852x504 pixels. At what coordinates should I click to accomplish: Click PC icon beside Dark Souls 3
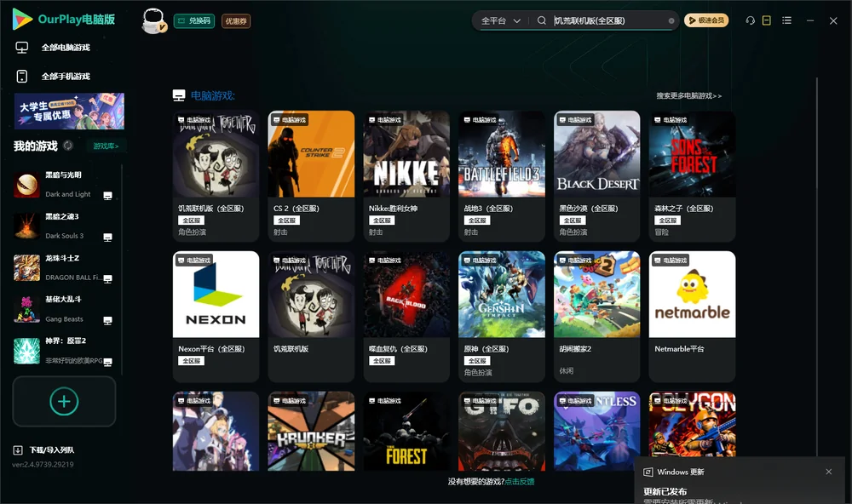point(107,238)
